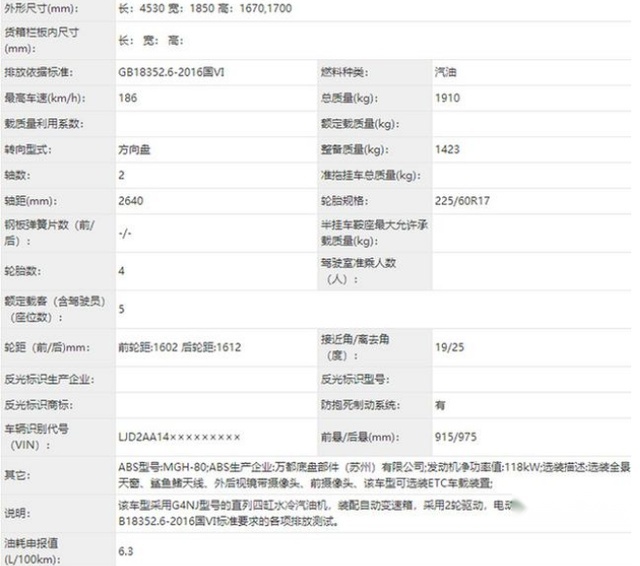Select the label 最高车速(km/h):
Image resolution: width=640 pixels, height=566 pixels.
pos(45,98)
